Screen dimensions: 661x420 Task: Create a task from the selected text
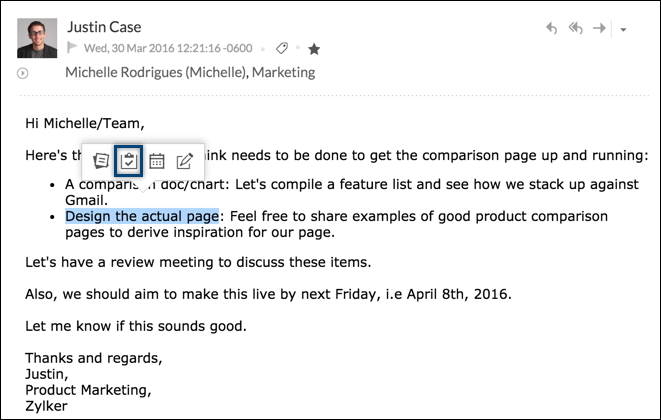point(128,161)
